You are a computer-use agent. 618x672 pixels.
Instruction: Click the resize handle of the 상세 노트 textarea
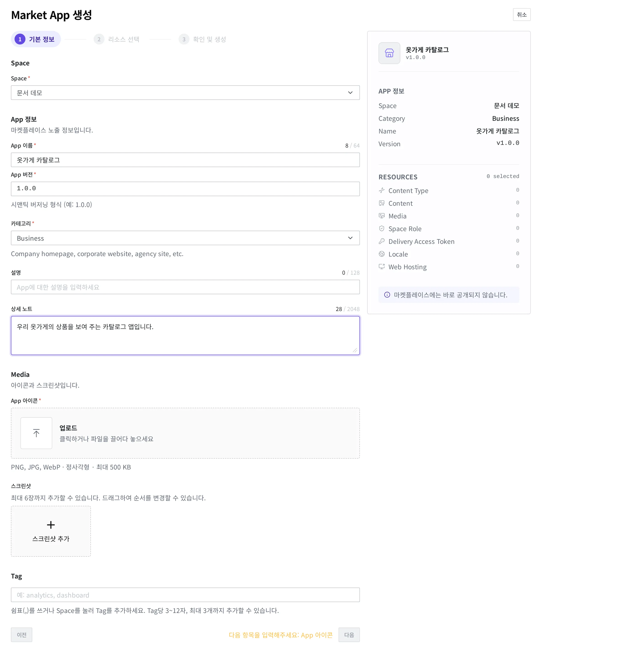tap(355, 350)
